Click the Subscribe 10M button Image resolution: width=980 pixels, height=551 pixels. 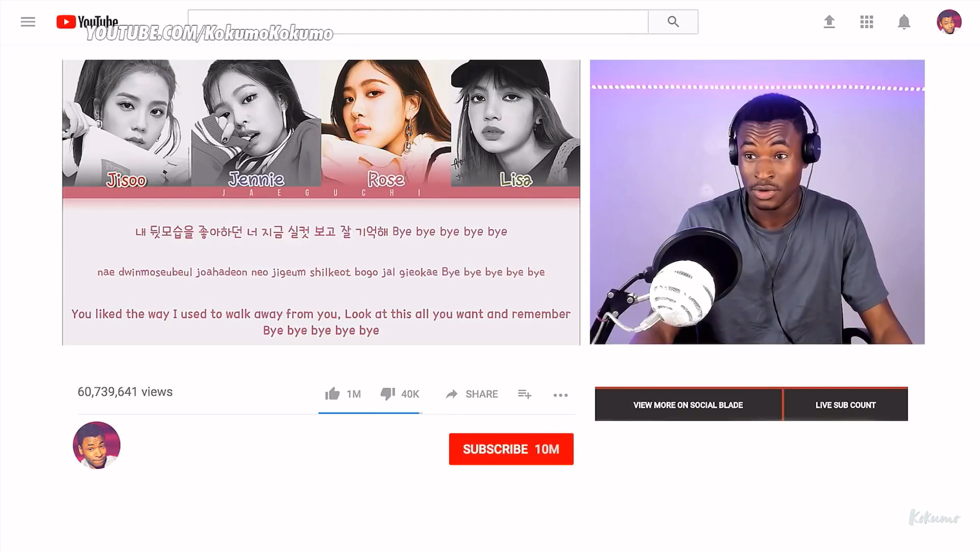tap(511, 449)
